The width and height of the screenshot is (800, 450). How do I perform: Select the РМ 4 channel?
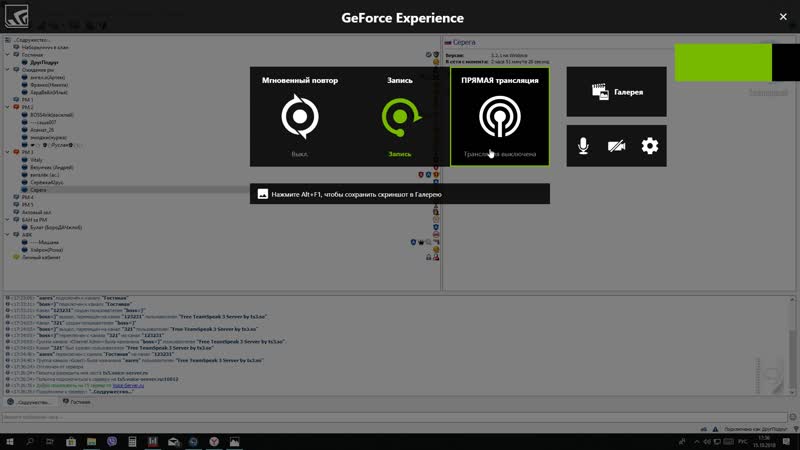coord(28,197)
